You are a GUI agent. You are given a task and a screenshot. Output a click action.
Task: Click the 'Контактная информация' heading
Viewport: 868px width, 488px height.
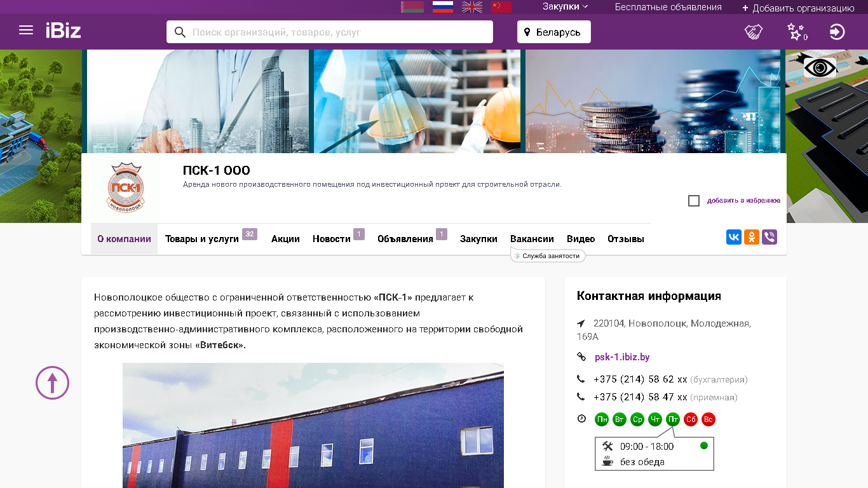(649, 295)
